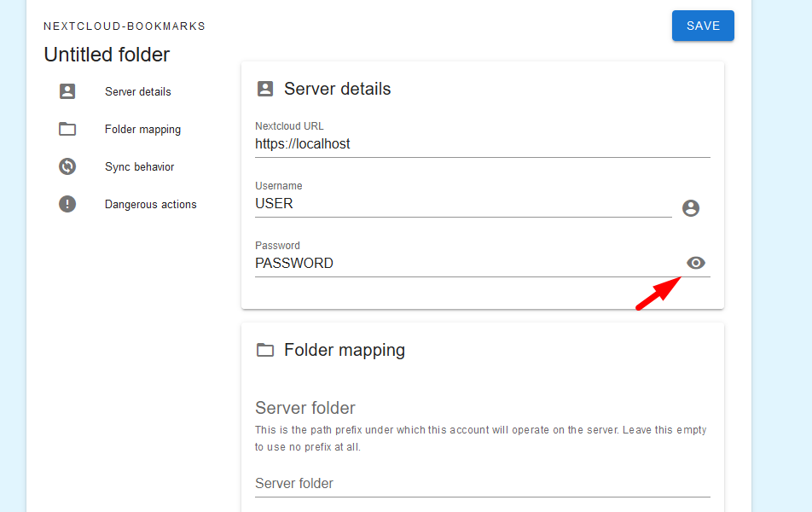Image resolution: width=812 pixels, height=512 pixels.
Task: Click the Folder mapping sidebar folder icon
Action: point(67,129)
